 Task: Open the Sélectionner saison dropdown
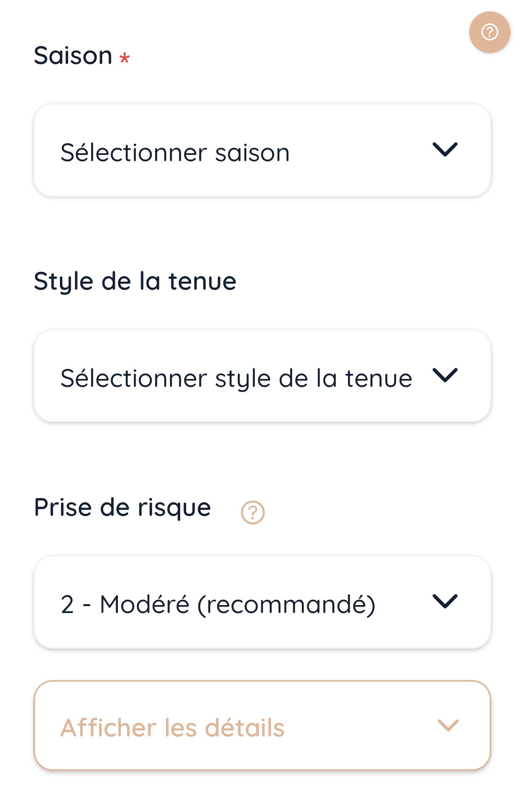(x=262, y=151)
